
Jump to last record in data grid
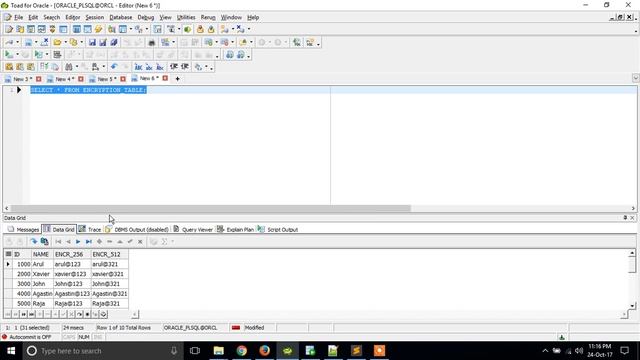coord(89,242)
